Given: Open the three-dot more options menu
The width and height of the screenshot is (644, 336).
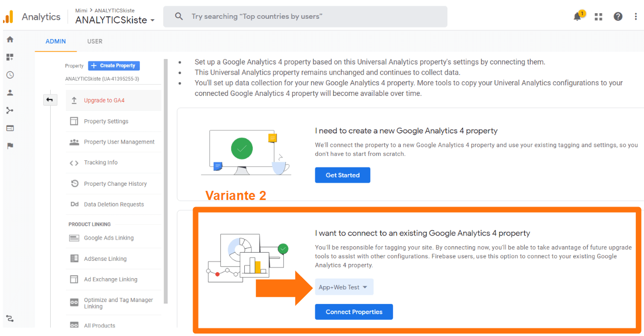Looking at the screenshot, I should (635, 17).
